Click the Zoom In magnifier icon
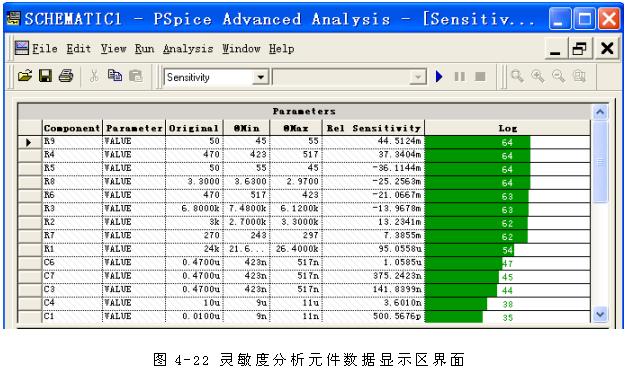 538,76
